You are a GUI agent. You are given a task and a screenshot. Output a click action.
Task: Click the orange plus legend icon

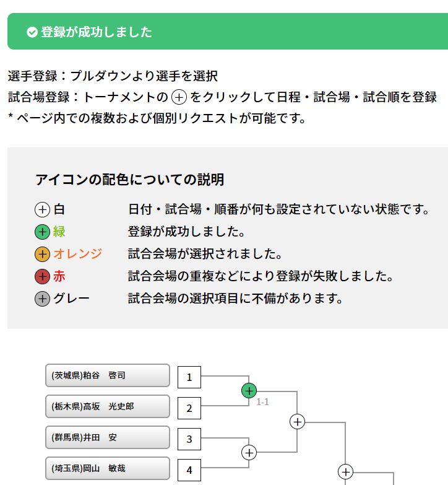(x=42, y=254)
